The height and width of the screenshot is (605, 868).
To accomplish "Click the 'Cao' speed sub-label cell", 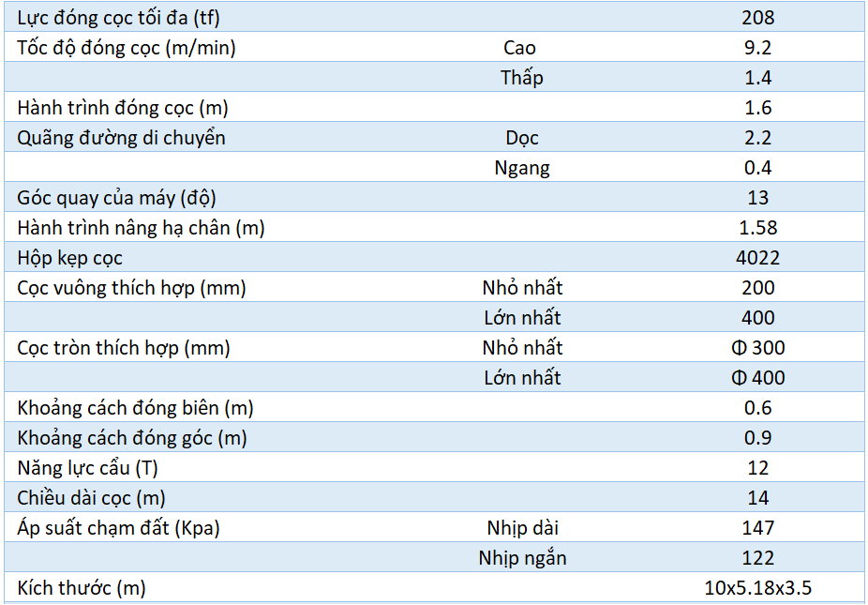I will coord(520,48).
